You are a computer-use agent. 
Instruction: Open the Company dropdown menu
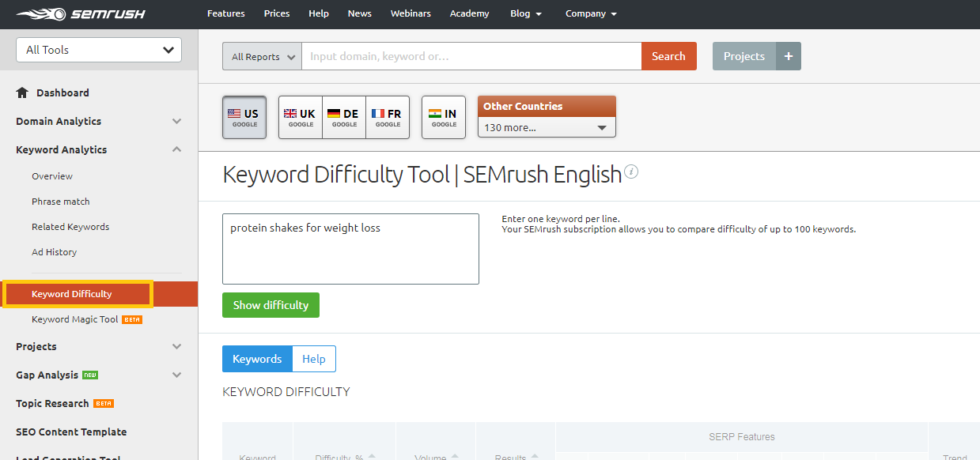591,13
